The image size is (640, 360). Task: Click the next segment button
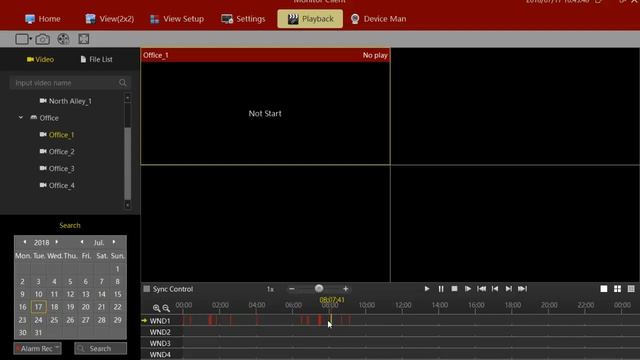click(509, 289)
